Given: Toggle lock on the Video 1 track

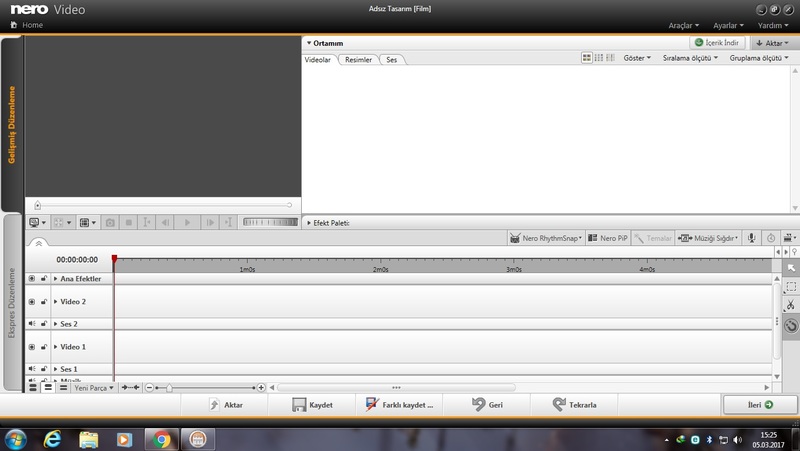Looking at the screenshot, I should (x=44, y=347).
